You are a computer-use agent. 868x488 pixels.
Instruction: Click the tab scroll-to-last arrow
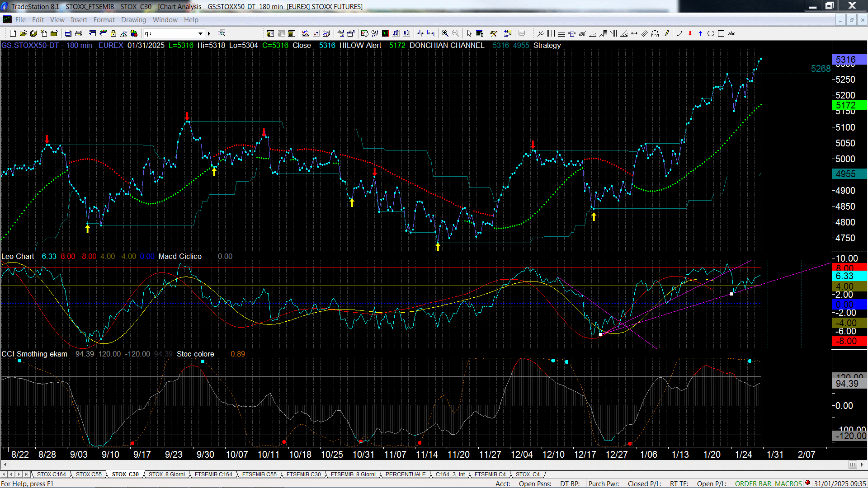(x=26, y=474)
